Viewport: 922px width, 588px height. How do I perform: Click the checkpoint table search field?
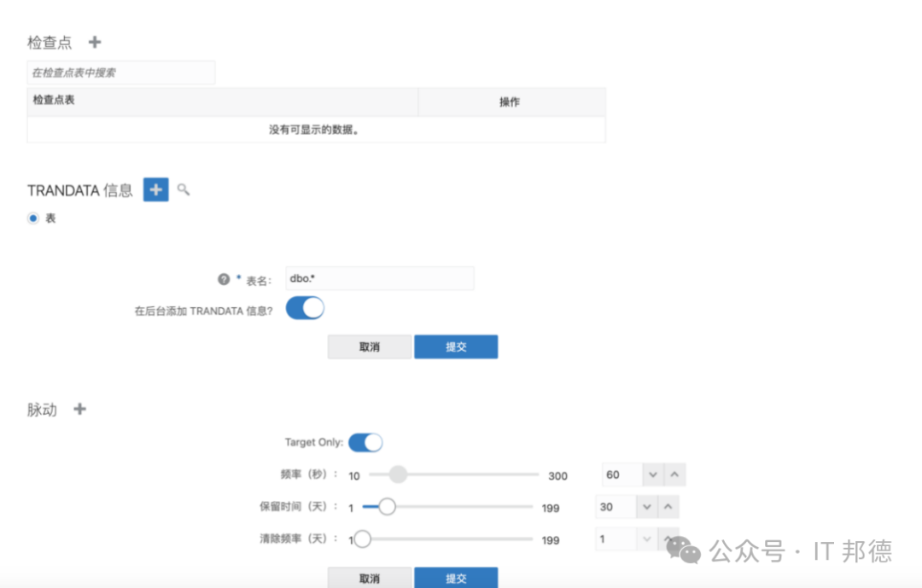pos(121,73)
